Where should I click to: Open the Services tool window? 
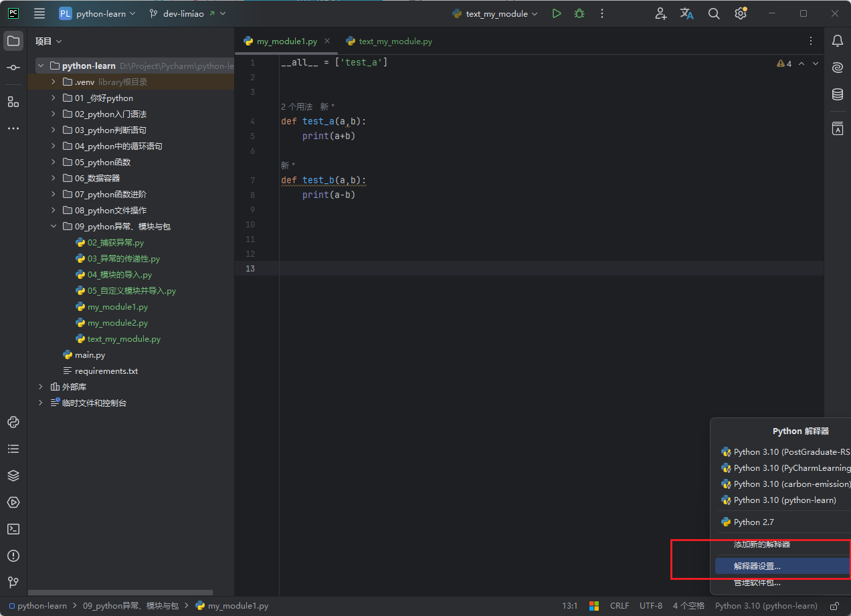click(x=13, y=502)
